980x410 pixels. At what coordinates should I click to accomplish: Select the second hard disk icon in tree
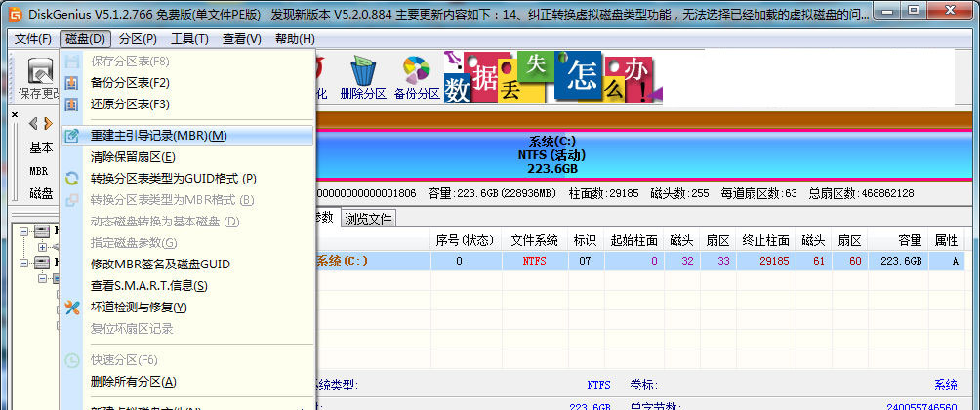(42, 263)
